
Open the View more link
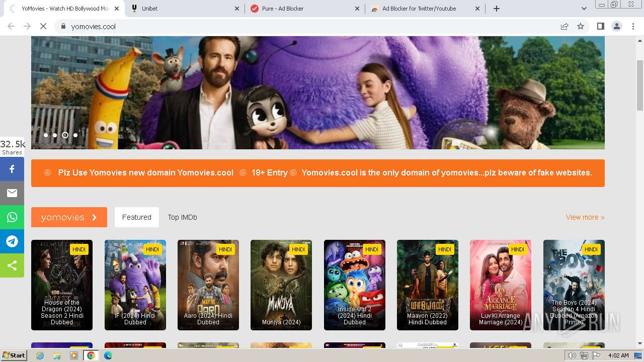[x=585, y=217]
